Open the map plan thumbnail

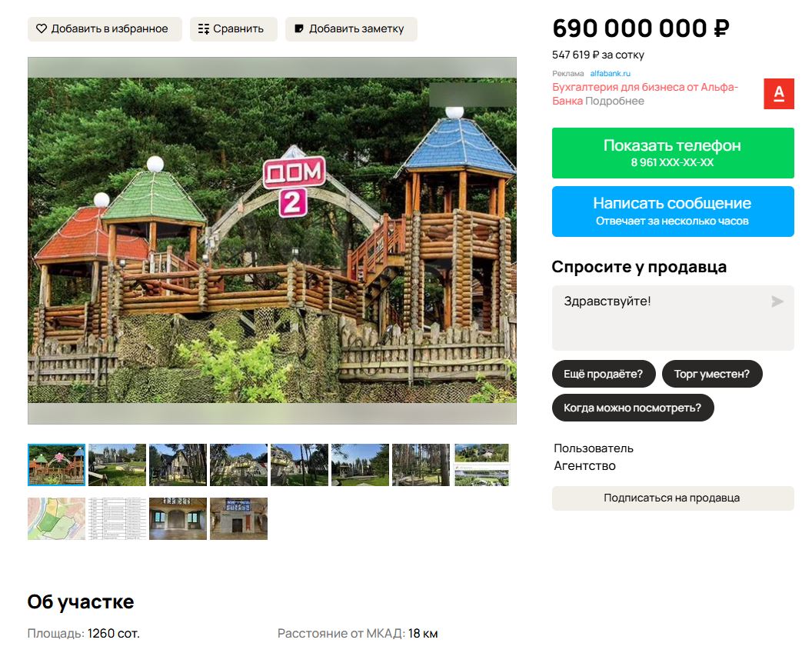pyautogui.click(x=56, y=519)
